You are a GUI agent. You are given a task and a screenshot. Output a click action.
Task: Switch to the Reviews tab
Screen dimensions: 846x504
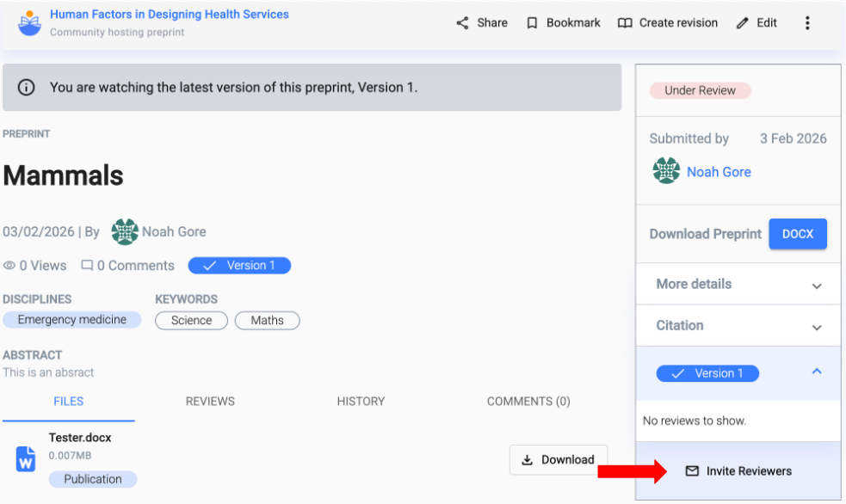click(210, 401)
